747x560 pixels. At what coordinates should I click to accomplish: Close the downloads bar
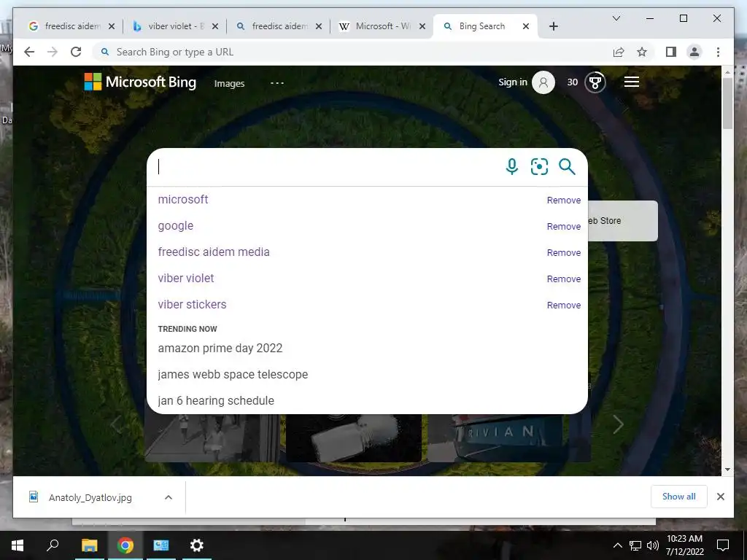[x=720, y=497]
